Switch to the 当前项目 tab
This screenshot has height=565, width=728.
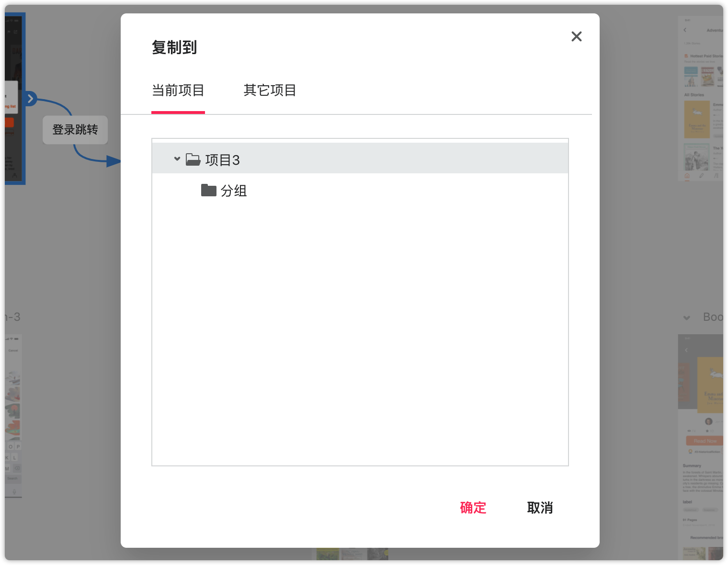[178, 90]
